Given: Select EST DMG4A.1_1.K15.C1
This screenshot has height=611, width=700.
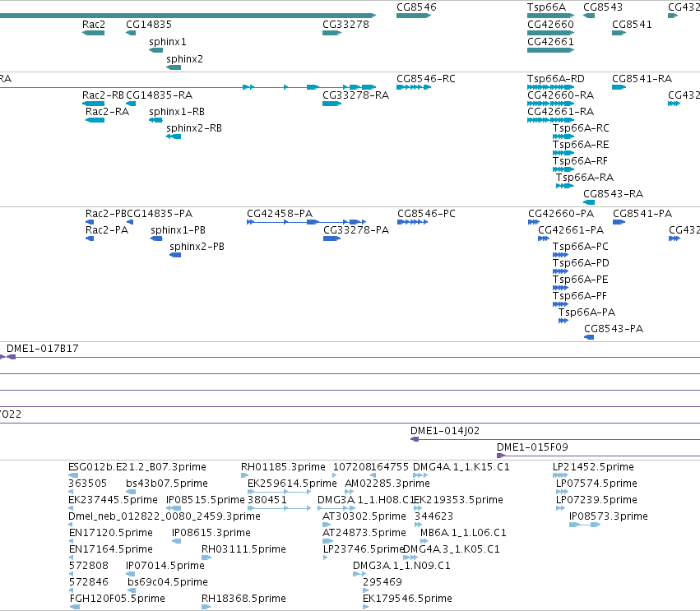Looking at the screenshot, I should [x=420, y=476].
